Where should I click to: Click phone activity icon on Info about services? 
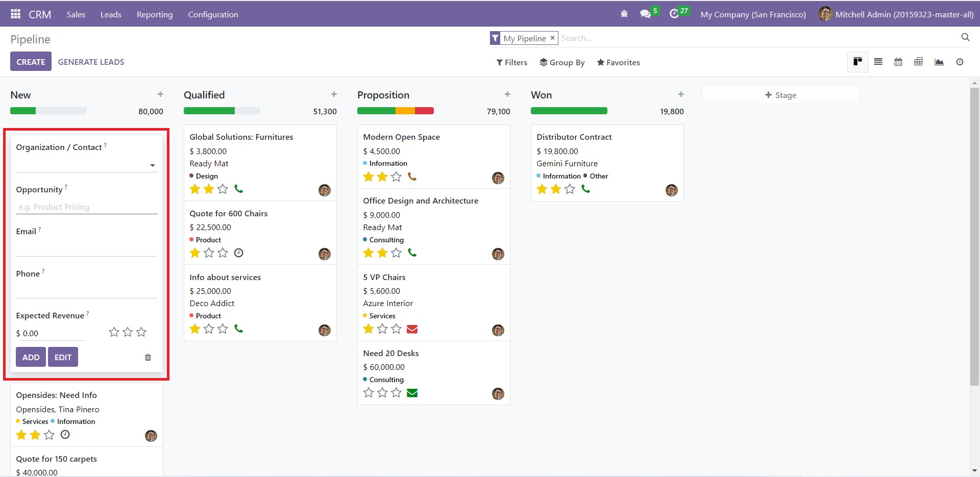coord(238,329)
